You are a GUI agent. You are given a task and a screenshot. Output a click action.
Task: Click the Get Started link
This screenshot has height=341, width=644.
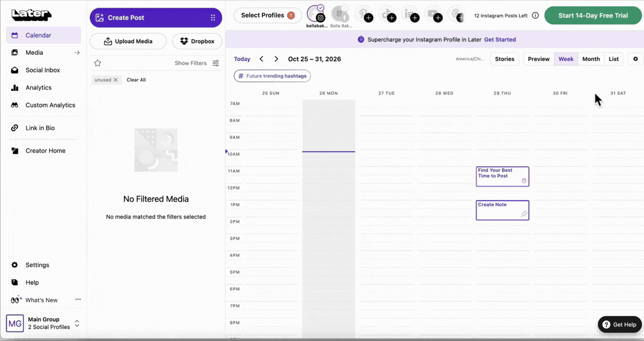click(x=500, y=39)
